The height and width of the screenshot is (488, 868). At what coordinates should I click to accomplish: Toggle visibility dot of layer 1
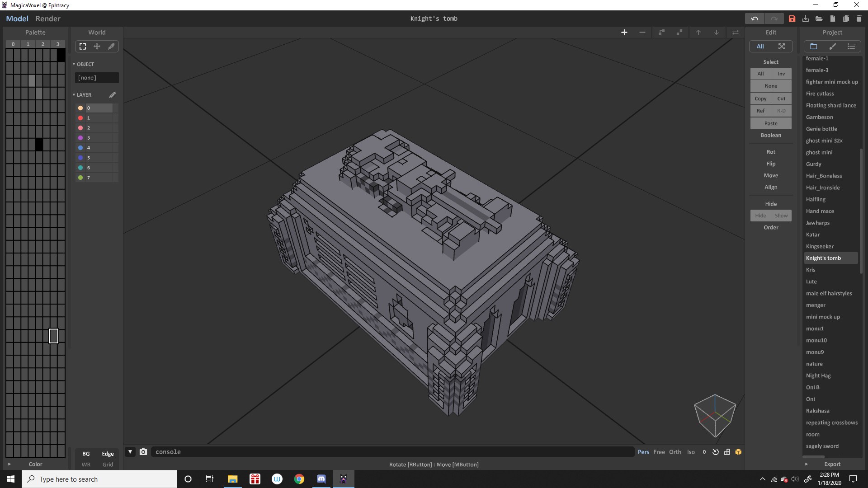(x=80, y=118)
